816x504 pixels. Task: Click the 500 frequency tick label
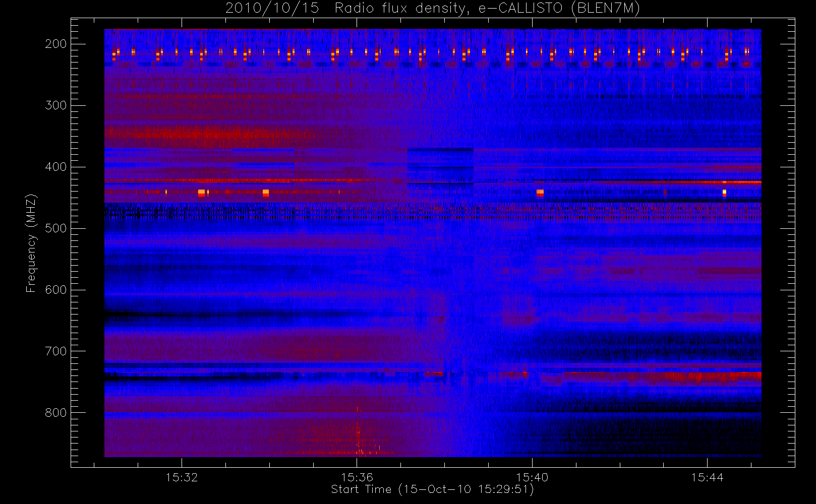tap(56, 228)
